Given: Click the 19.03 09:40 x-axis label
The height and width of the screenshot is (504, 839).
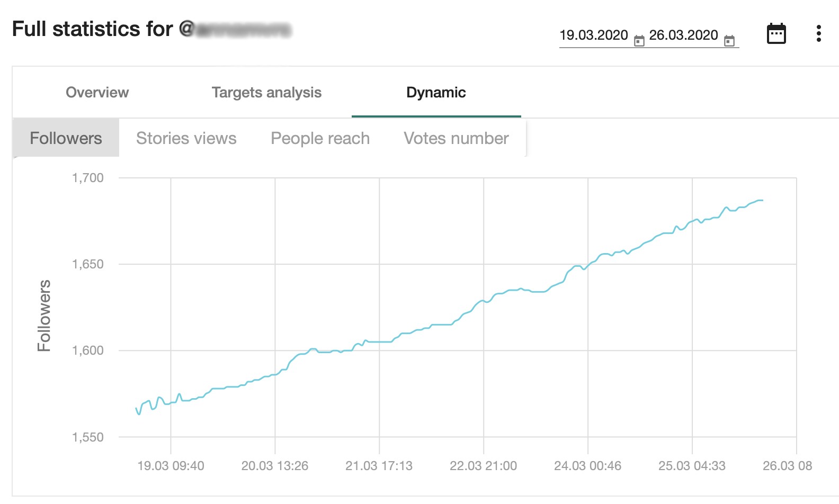Looking at the screenshot, I should tap(171, 466).
